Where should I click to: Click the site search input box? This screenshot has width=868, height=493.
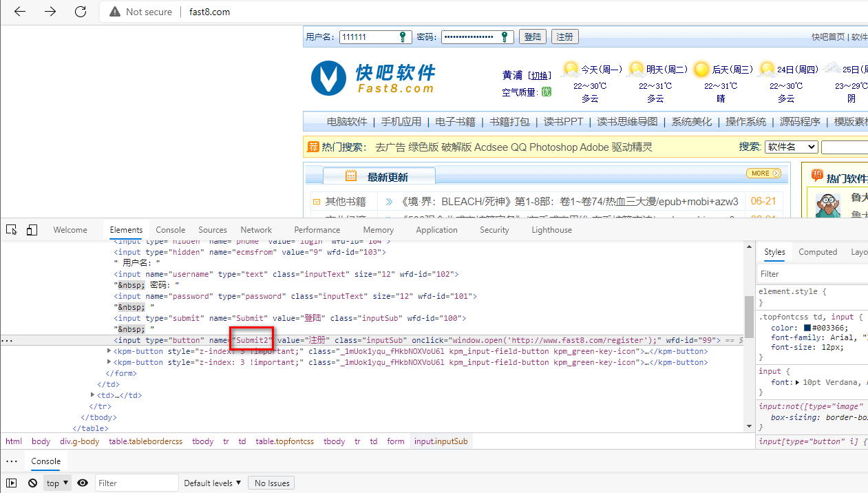845,147
